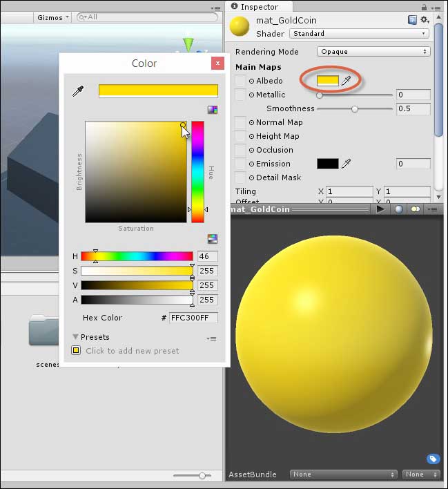The image size is (448, 489).
Task: Open the Shader dropdown set to Standard
Action: pos(359,33)
